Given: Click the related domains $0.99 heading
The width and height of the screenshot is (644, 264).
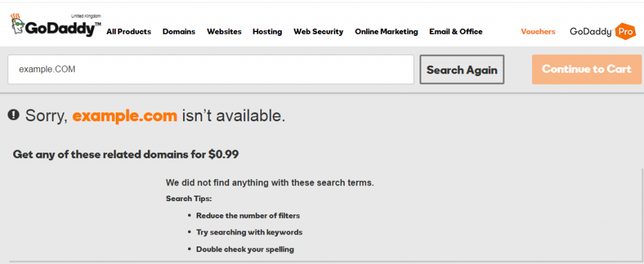Looking at the screenshot, I should (x=126, y=154).
